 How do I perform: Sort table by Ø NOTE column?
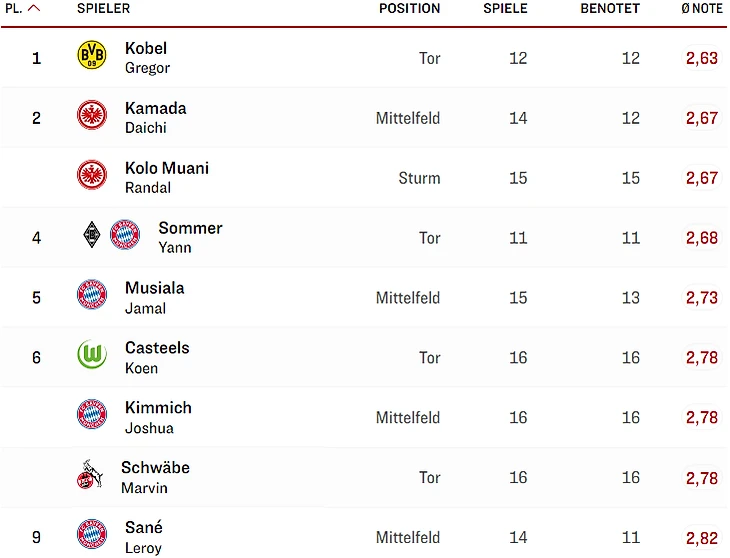click(x=701, y=8)
